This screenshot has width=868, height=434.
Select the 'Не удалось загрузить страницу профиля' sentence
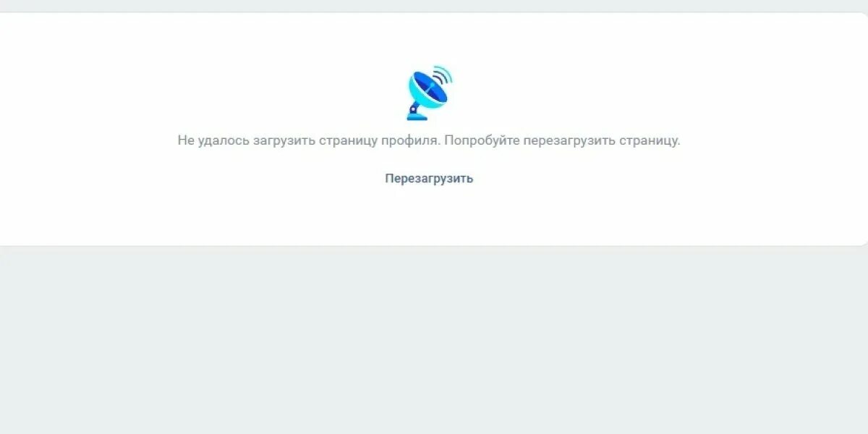[309, 140]
